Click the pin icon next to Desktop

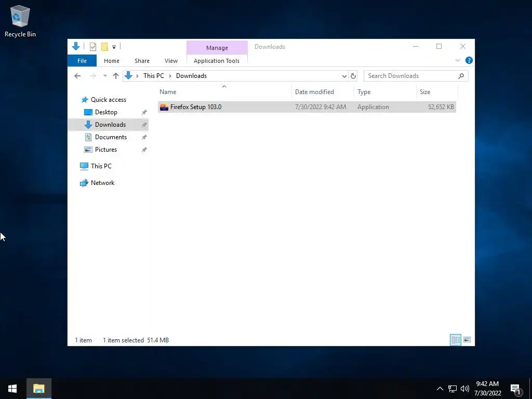(x=144, y=112)
